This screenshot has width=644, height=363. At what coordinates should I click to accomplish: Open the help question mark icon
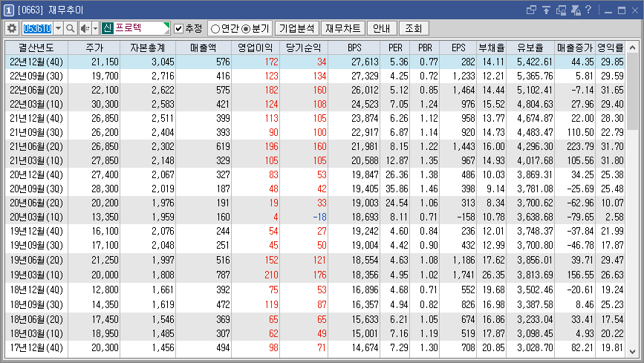(x=588, y=10)
